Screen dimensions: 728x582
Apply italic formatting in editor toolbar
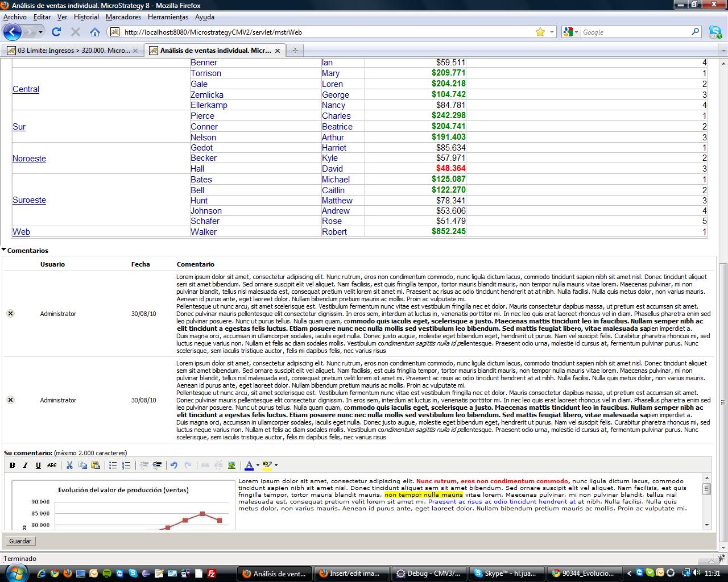click(25, 465)
